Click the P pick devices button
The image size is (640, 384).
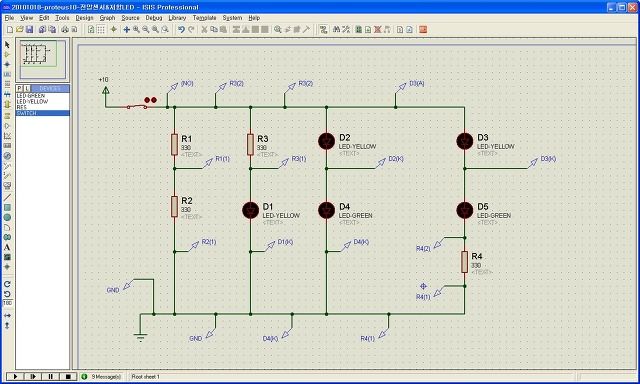[x=19, y=89]
